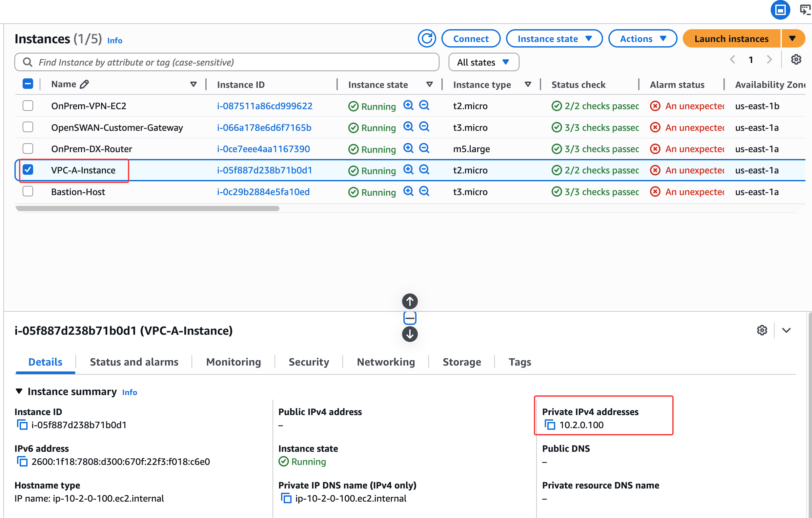This screenshot has height=518, width=812.
Task: Click zoom-out icon on Bastion-Host row
Action: (x=424, y=191)
